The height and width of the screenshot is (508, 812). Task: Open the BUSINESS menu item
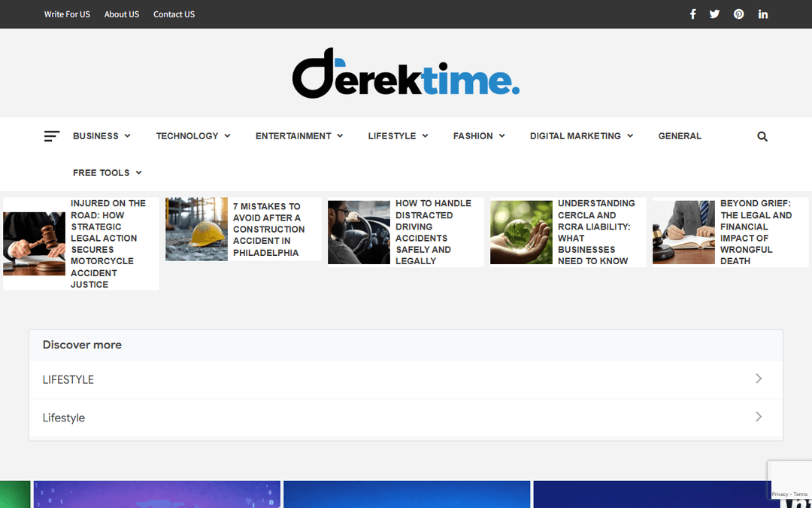coord(95,135)
